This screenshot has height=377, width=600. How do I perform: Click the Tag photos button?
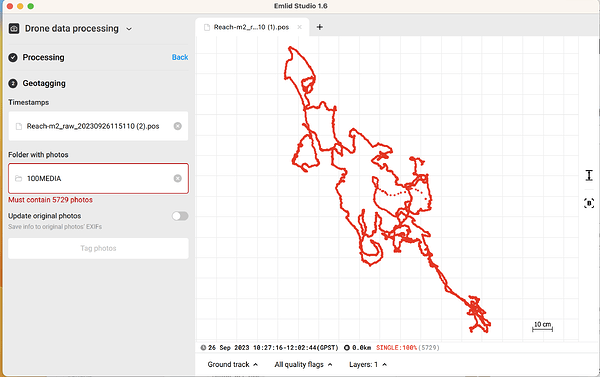pyautogui.click(x=98, y=248)
